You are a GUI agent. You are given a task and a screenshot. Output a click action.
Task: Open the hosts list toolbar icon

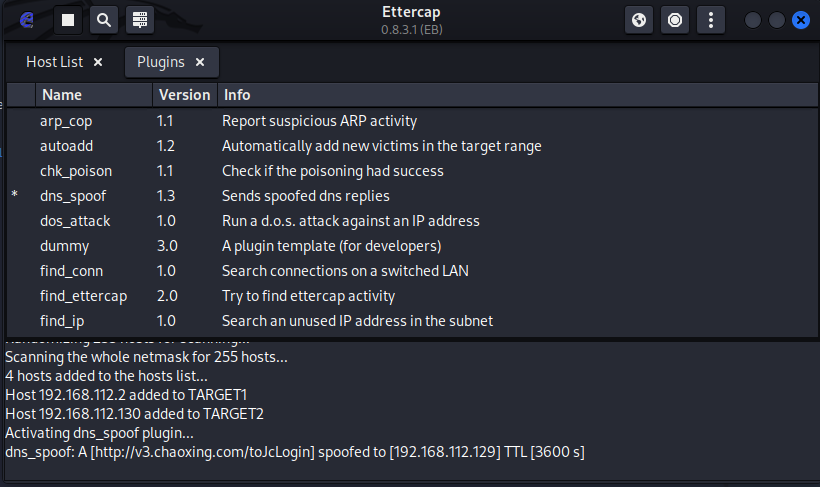138,19
